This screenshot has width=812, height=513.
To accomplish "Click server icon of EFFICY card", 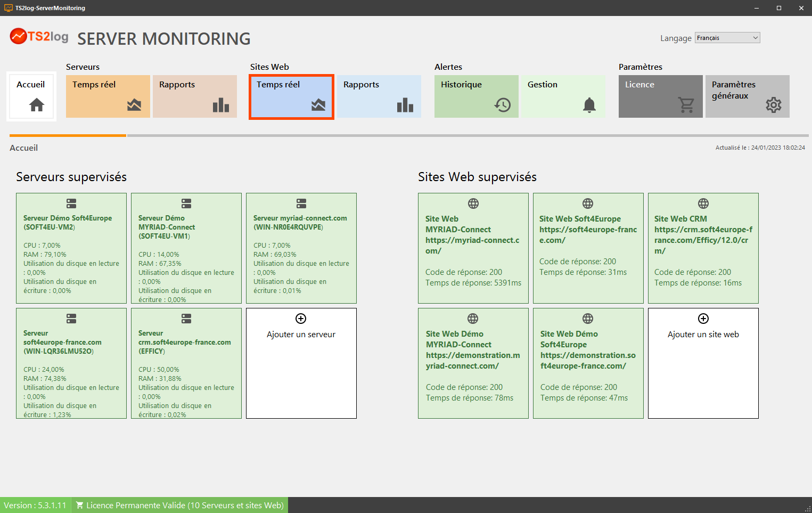I will (186, 319).
